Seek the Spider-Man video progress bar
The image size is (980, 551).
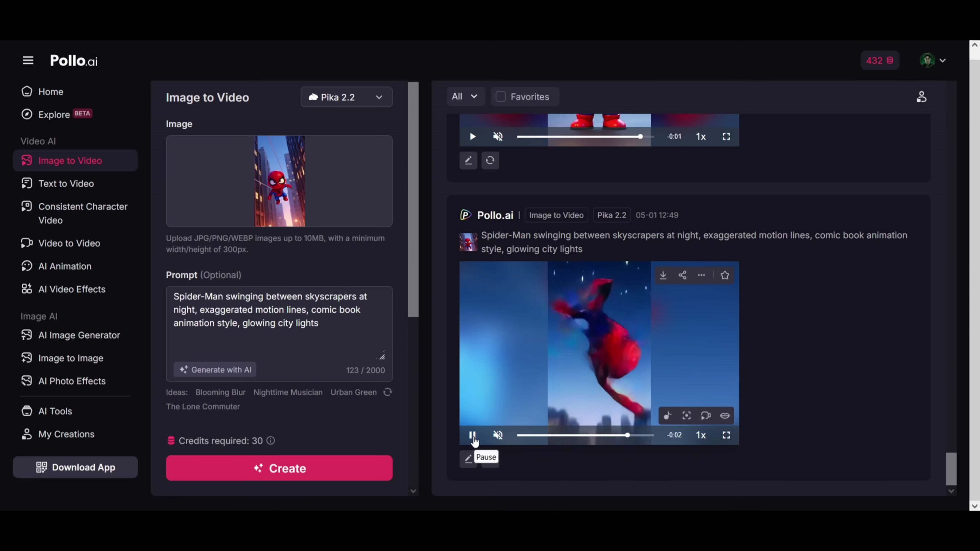(585, 435)
